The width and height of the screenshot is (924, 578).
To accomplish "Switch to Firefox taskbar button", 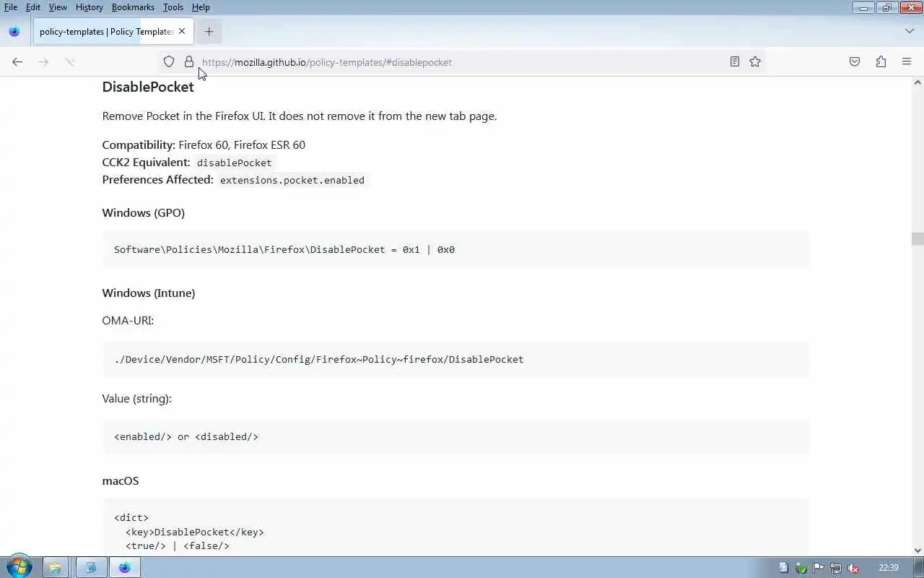I will (x=125, y=568).
